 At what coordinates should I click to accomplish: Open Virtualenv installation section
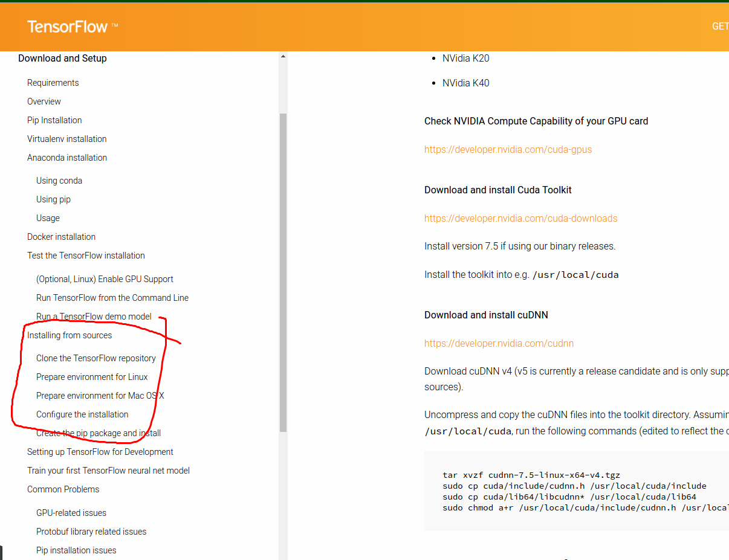(x=67, y=139)
